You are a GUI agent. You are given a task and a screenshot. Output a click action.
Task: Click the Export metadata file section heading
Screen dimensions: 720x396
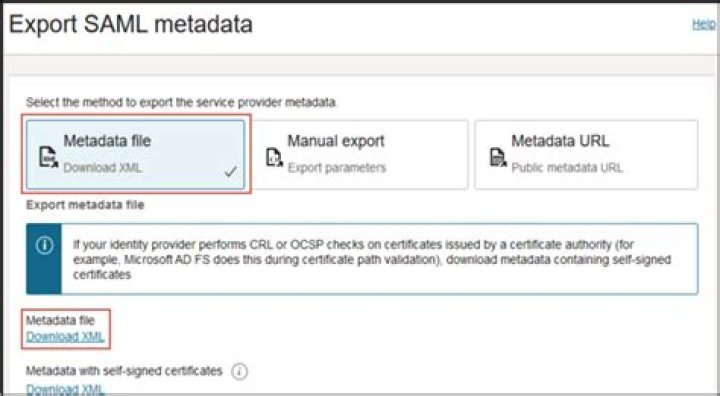click(x=85, y=205)
